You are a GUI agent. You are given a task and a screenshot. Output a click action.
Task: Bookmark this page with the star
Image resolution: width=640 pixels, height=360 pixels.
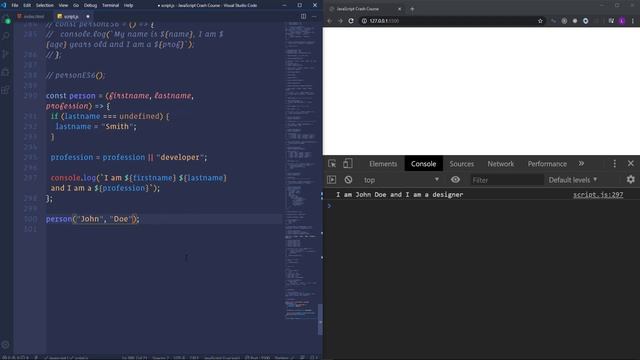[x=540, y=21]
